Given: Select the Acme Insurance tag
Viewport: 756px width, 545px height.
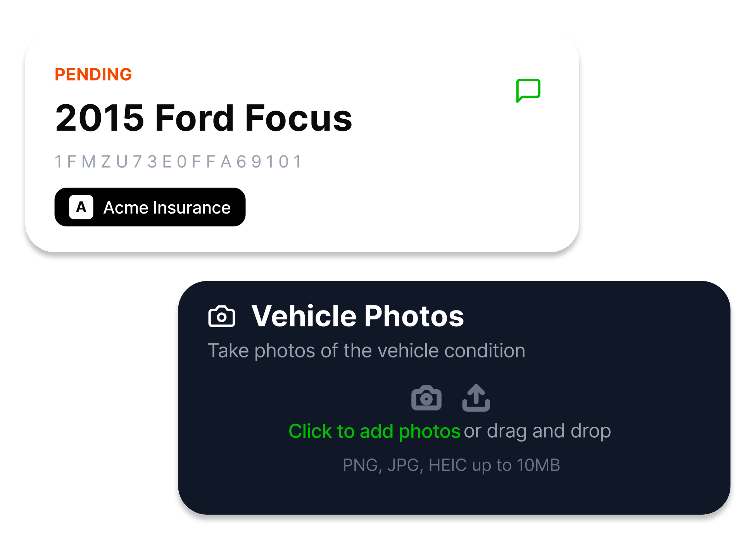Looking at the screenshot, I should pos(150,207).
